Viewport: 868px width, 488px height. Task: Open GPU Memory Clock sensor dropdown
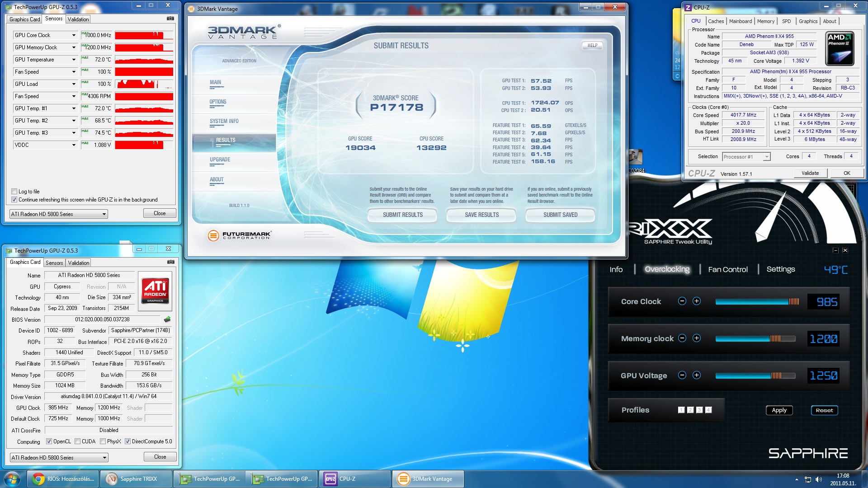coord(74,47)
